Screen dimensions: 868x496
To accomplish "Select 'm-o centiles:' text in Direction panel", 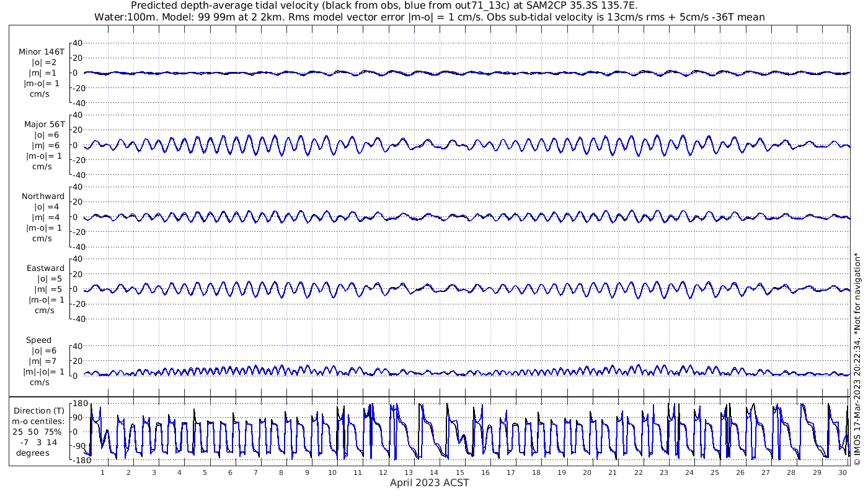I will [x=38, y=421].
